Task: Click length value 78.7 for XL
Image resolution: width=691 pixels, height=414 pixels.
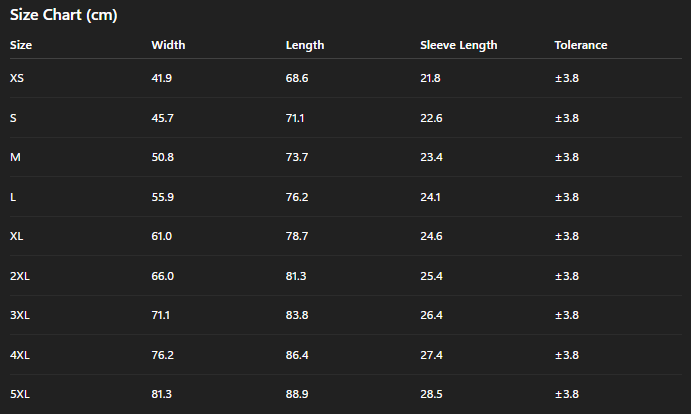Action: tap(297, 236)
